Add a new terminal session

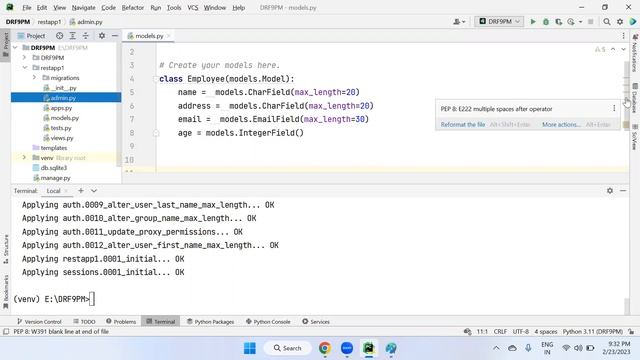81,191
